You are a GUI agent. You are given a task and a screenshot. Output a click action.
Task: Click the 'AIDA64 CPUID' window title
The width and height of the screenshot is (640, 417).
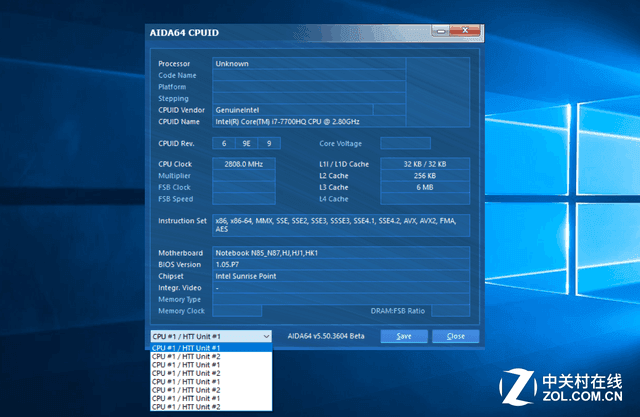[x=184, y=33]
